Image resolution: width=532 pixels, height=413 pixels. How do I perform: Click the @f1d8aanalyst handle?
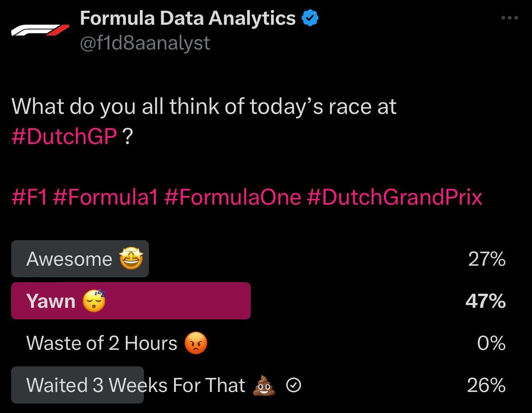point(145,43)
